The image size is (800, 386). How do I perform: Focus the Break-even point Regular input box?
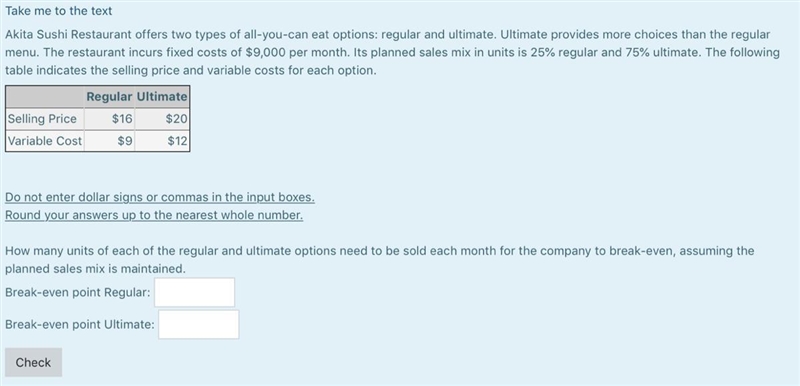click(x=194, y=292)
